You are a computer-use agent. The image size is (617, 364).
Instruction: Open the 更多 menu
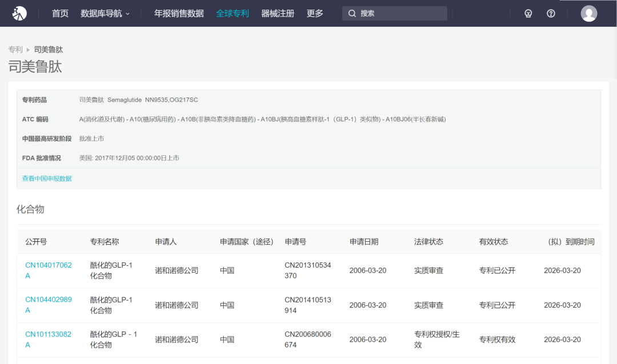(x=315, y=13)
